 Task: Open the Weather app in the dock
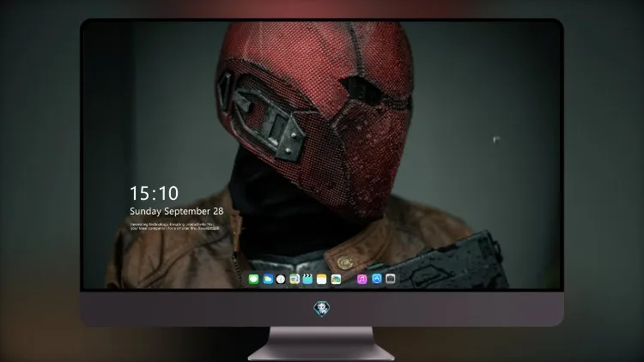tap(268, 280)
